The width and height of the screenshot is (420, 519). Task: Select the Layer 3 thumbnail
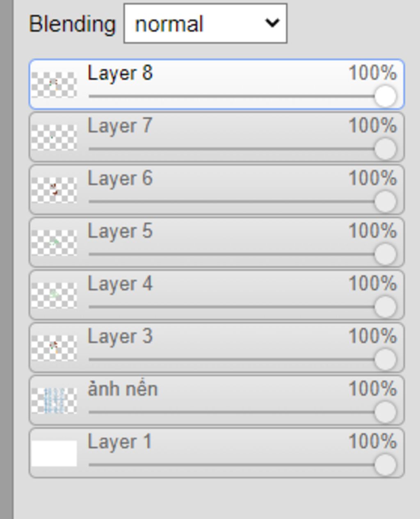tap(54, 348)
